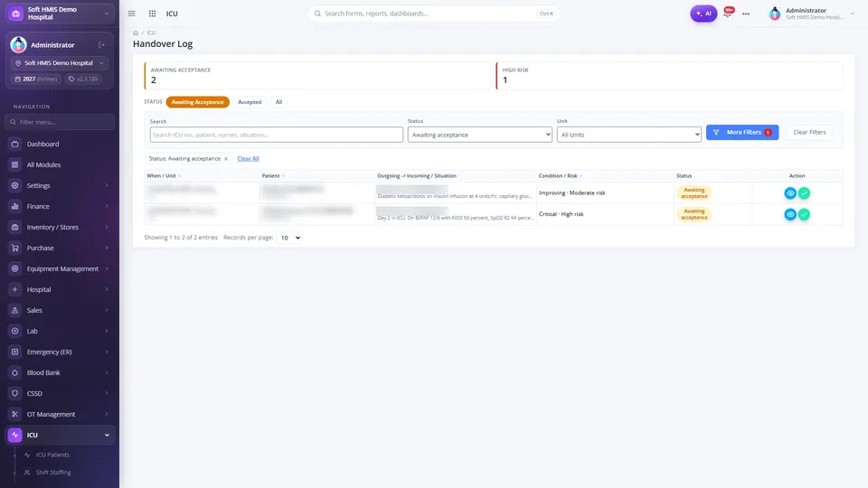Image resolution: width=868 pixels, height=488 pixels.
Task: Change the records per page dropdown
Action: [x=289, y=238]
